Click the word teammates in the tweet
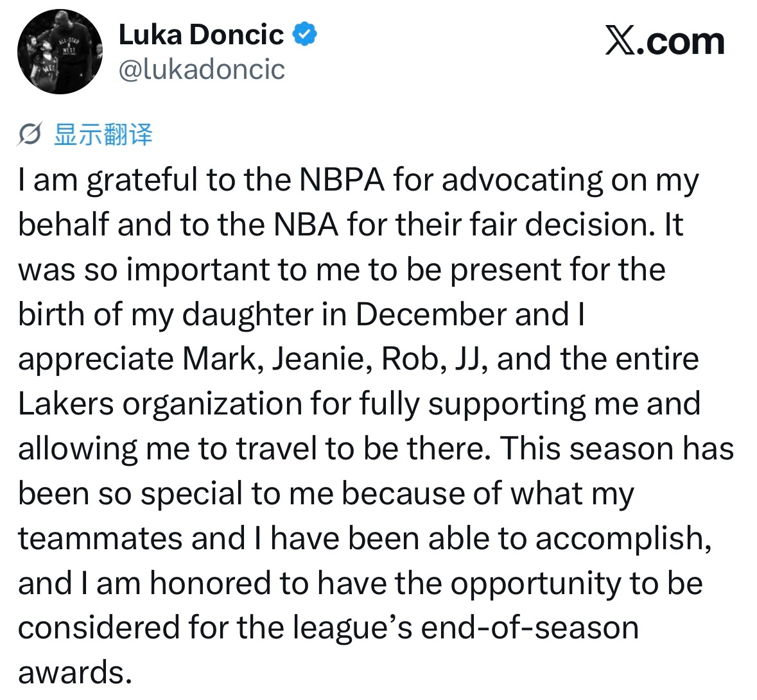The width and height of the screenshot is (757, 700). pyautogui.click(x=100, y=539)
